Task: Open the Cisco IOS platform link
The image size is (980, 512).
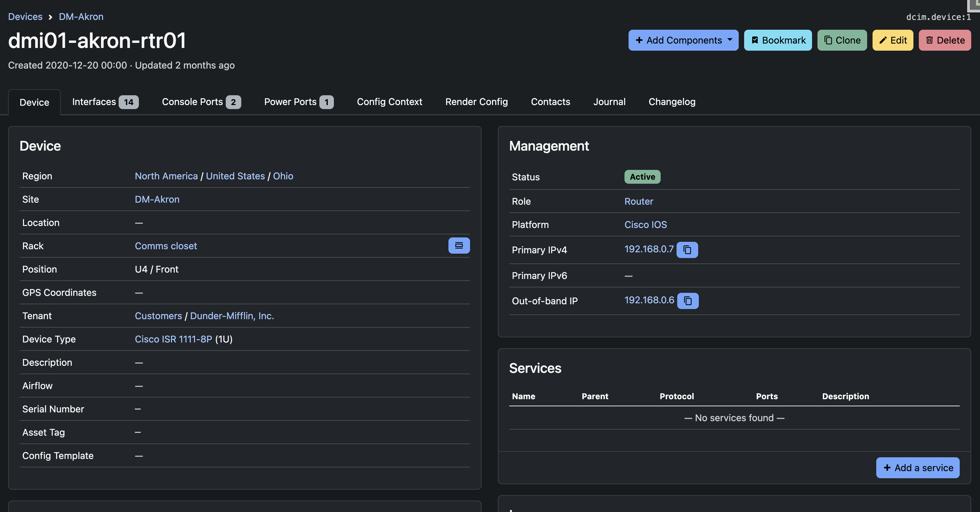Action: pyautogui.click(x=645, y=225)
